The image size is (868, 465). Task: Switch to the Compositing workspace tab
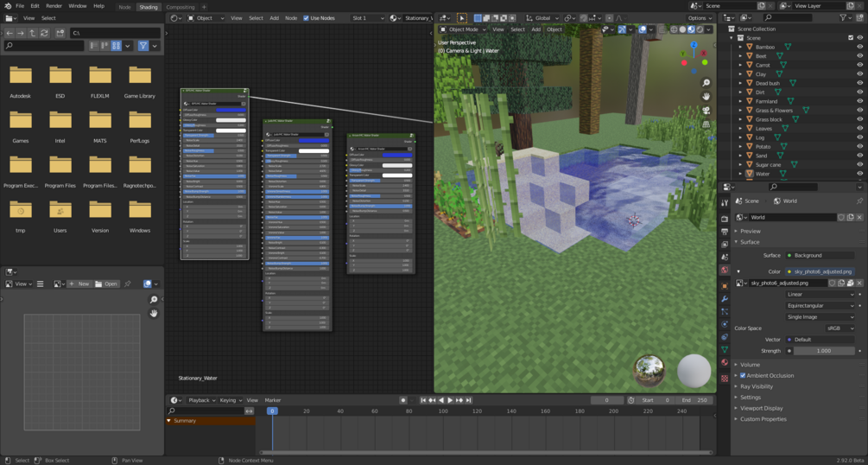click(181, 7)
